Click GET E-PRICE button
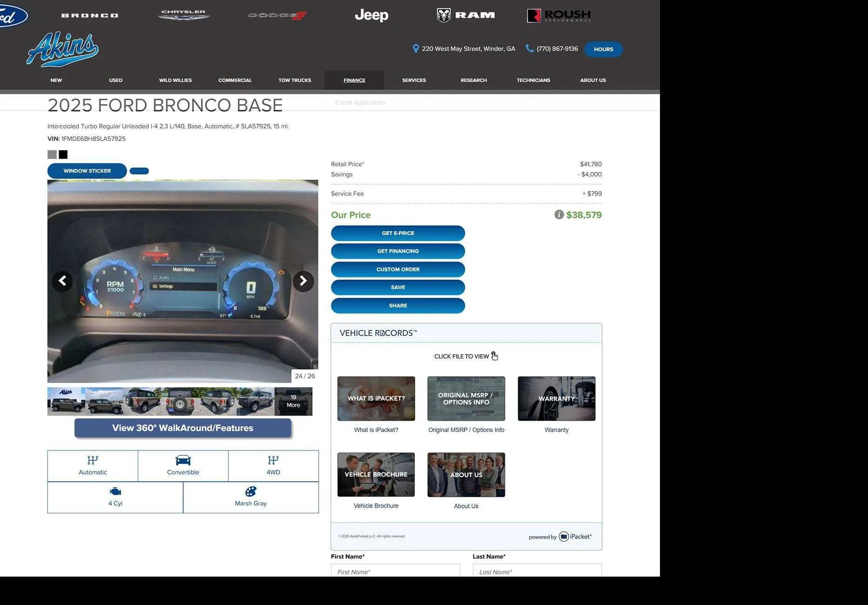This screenshot has width=868, height=605. tap(398, 233)
